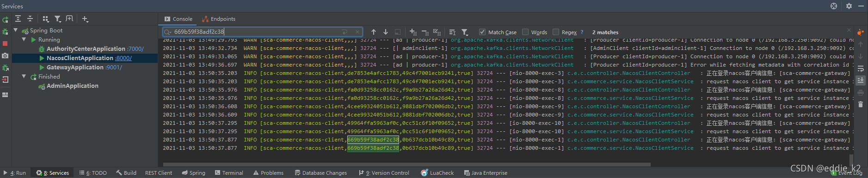Image resolution: width=868 pixels, height=178 pixels.
Task: Uncheck the Match Case checkbox
Action: tap(482, 32)
